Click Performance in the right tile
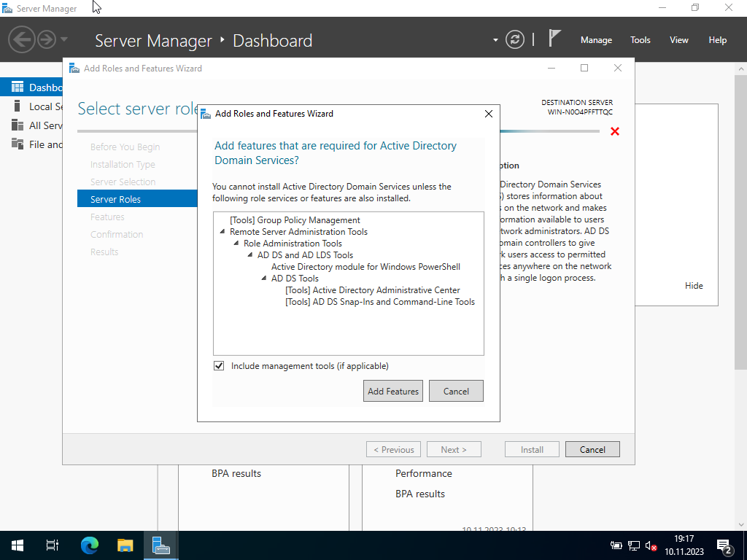 [424, 473]
